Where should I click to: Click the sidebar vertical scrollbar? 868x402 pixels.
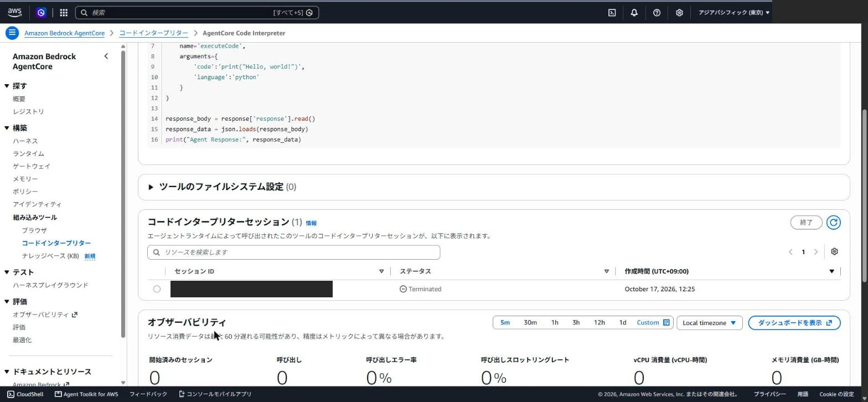[x=123, y=194]
